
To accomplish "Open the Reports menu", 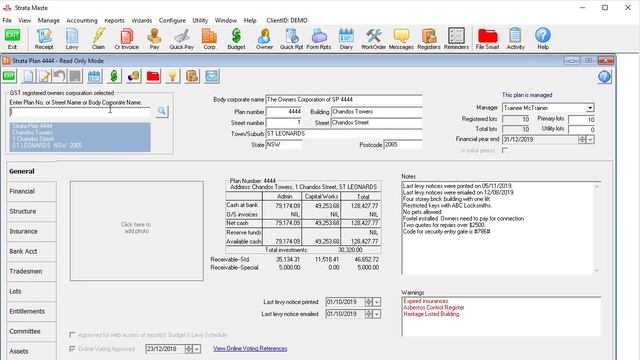I will (114, 20).
